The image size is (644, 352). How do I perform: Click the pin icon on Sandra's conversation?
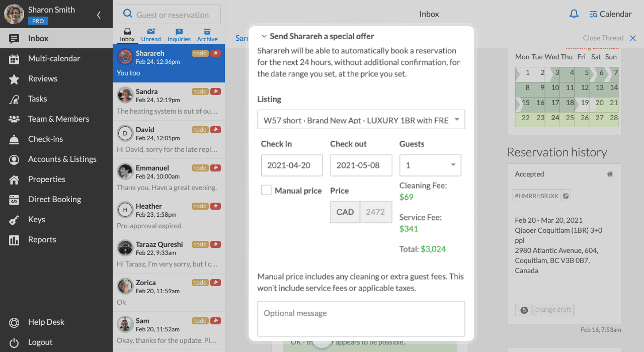tap(216, 92)
